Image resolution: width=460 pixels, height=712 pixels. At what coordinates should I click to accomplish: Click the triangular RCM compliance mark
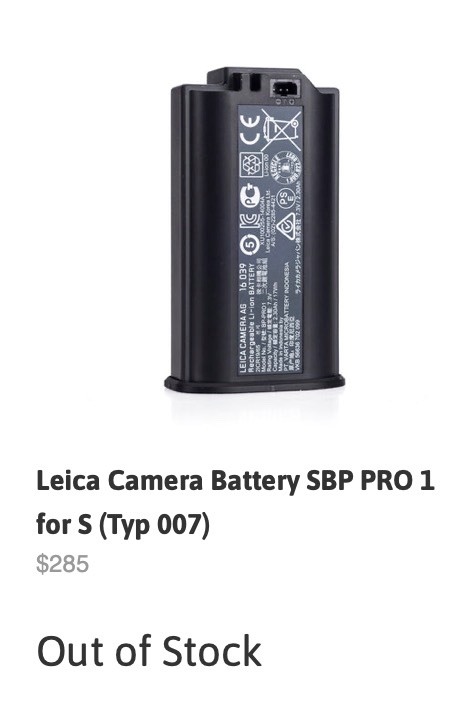[x=287, y=227]
